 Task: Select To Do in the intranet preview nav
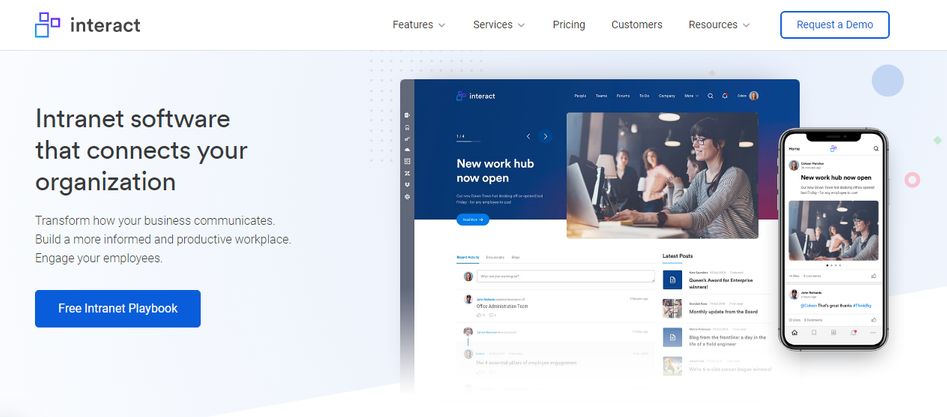tap(644, 95)
